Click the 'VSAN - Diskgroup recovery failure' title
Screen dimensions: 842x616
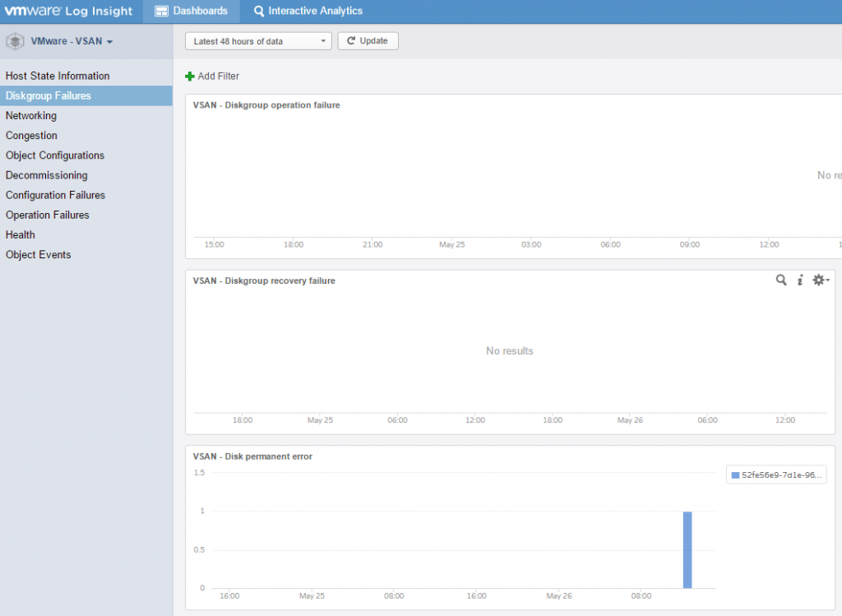point(264,281)
